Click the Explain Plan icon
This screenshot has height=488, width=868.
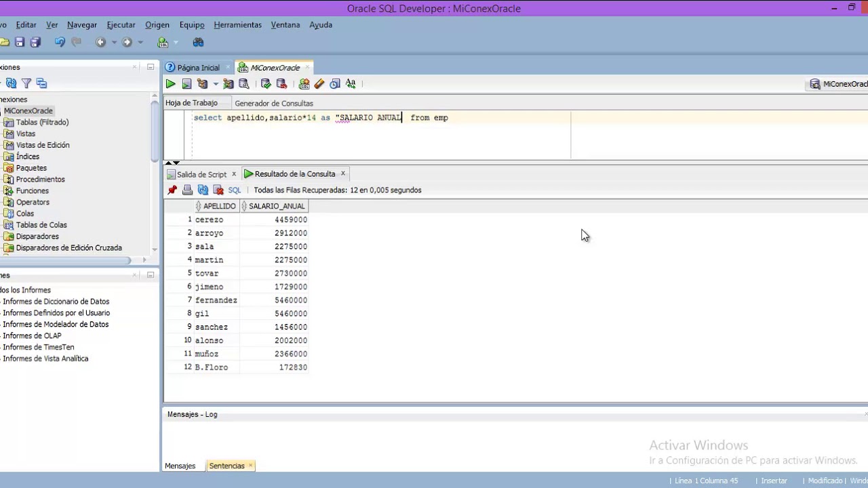(x=202, y=84)
